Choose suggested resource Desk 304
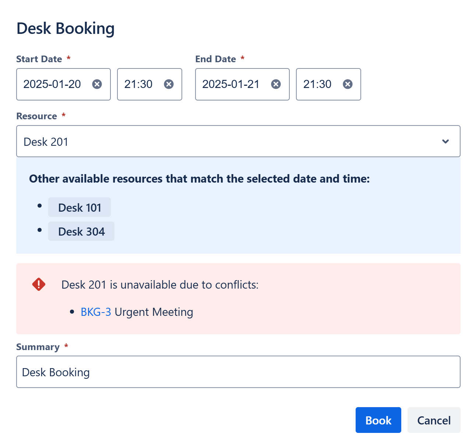 (x=81, y=232)
